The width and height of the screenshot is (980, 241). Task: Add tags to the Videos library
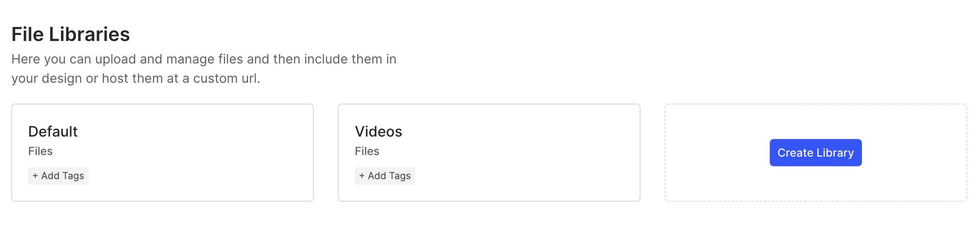pos(385,176)
